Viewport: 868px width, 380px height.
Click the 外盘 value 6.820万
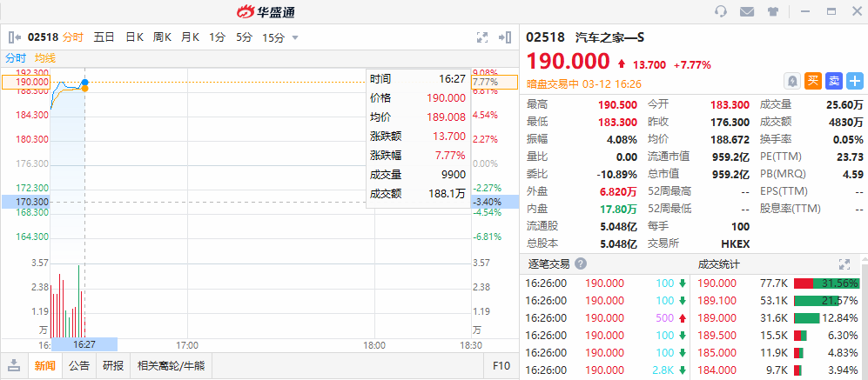[x=618, y=191]
